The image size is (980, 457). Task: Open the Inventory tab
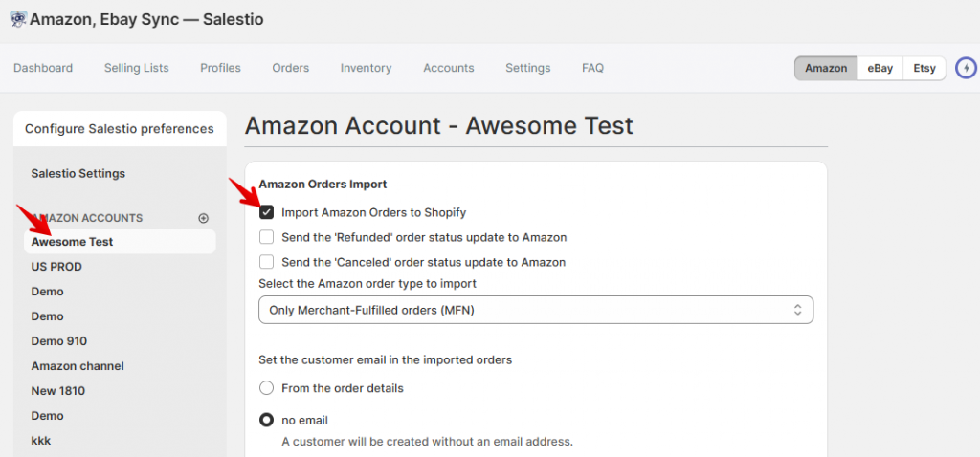point(366,68)
